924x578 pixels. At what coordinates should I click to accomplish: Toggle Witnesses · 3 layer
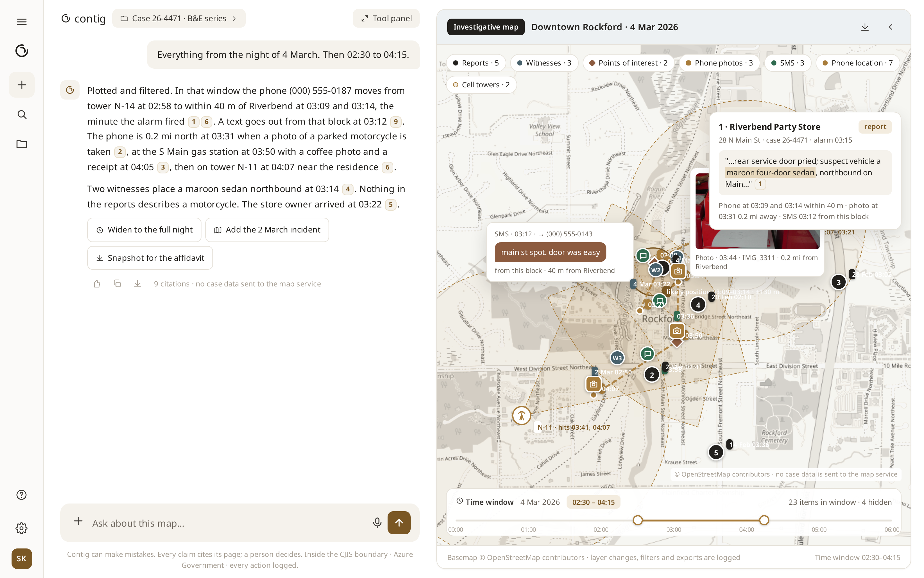tap(544, 63)
